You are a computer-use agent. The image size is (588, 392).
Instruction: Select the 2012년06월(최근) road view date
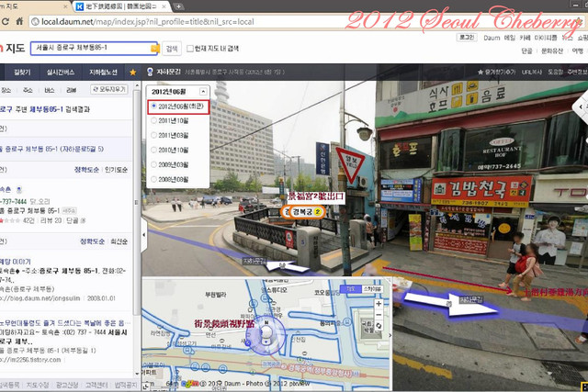point(178,106)
